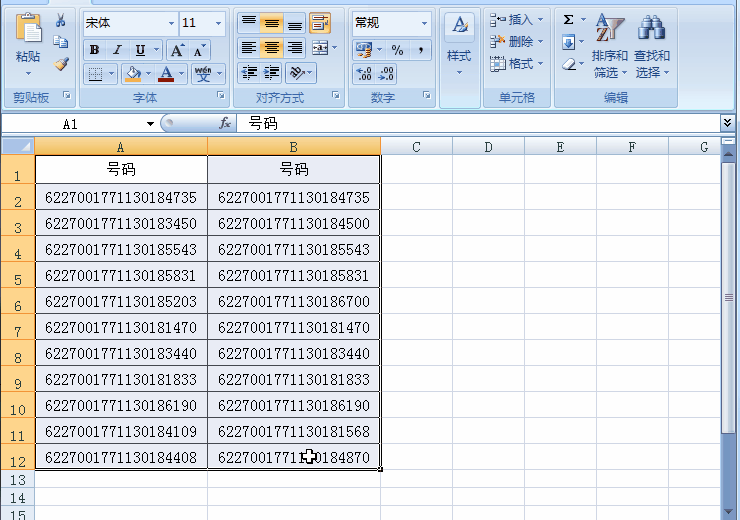The height and width of the screenshot is (520, 740).
Task: Click the formula bar with 号码
Action: pos(478,124)
